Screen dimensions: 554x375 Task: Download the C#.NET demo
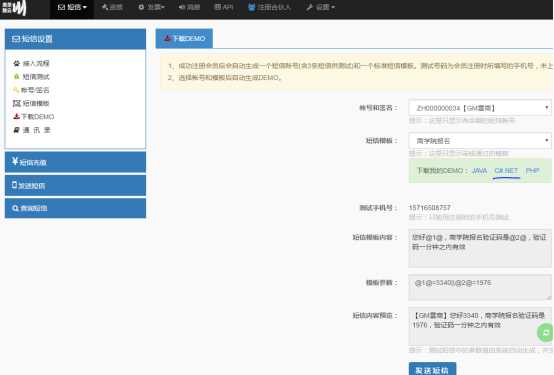coord(506,171)
